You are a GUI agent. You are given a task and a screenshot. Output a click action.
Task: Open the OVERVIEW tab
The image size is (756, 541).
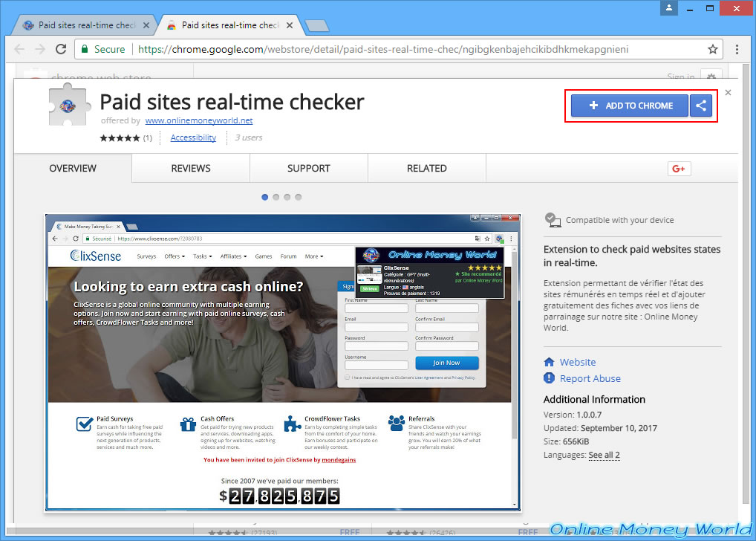click(x=73, y=169)
